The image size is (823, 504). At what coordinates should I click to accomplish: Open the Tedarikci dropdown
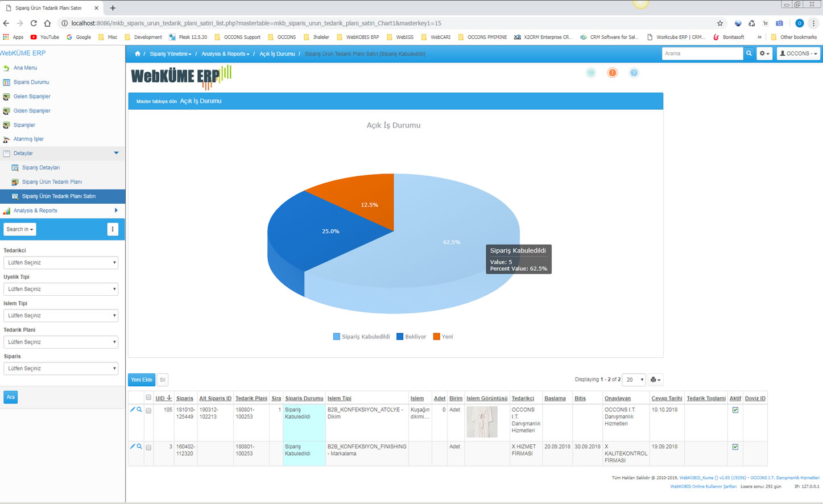61,263
